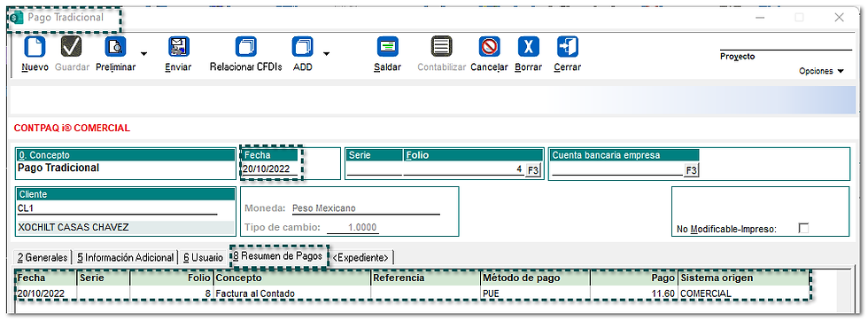The image size is (868, 321).
Task: Click the Tipo de cambio field 1.0000
Action: point(353,227)
